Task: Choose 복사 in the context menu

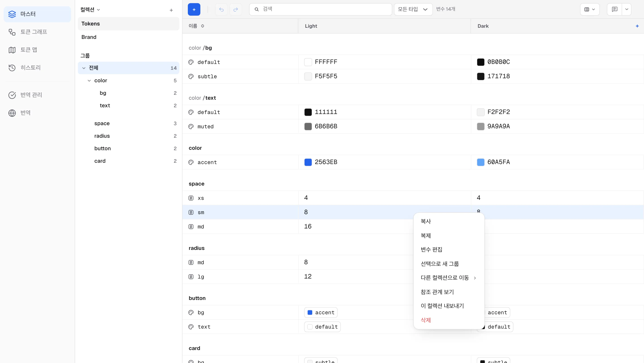Action: (449, 221)
